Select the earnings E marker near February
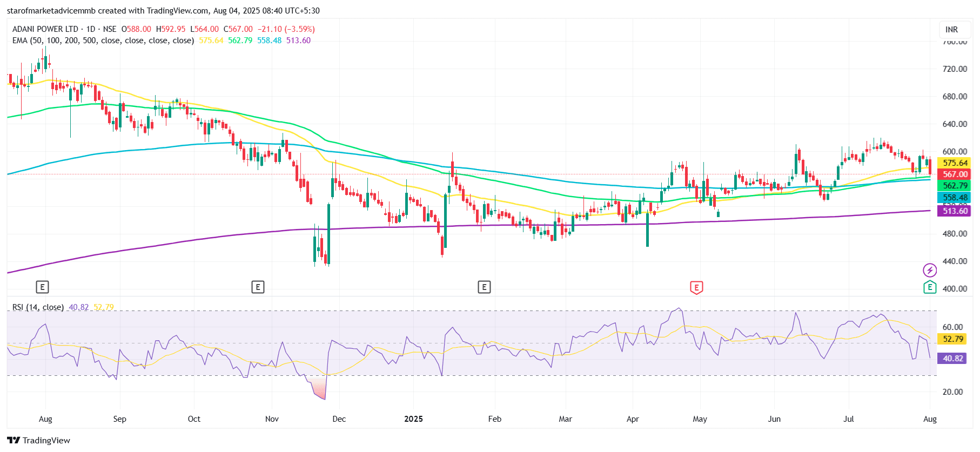980x452 pixels. point(484,287)
